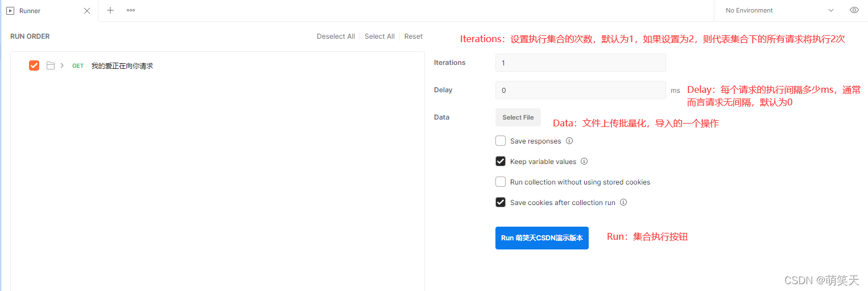Open info icon next to Save responses
Viewport: 868px width, 291px height.
569,141
